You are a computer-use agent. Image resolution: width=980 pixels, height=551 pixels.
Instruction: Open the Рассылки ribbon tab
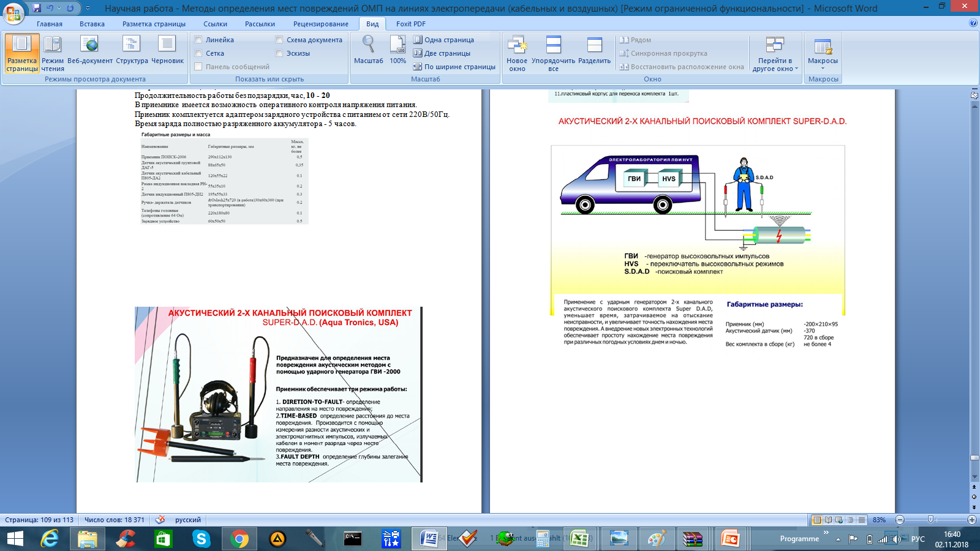click(x=260, y=24)
